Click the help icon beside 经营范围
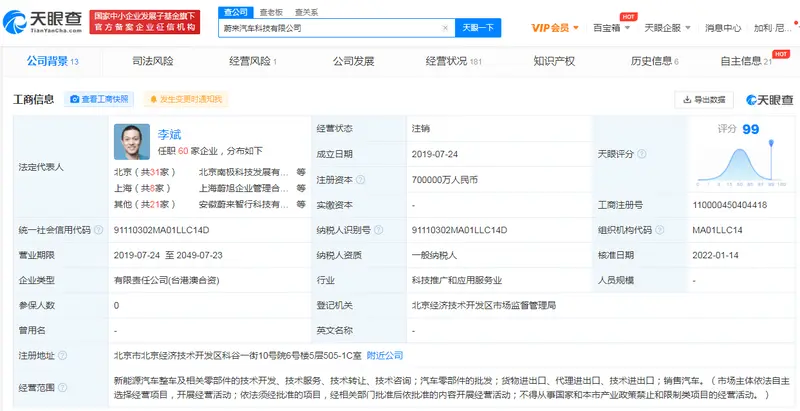800x411 pixels. tap(62, 388)
